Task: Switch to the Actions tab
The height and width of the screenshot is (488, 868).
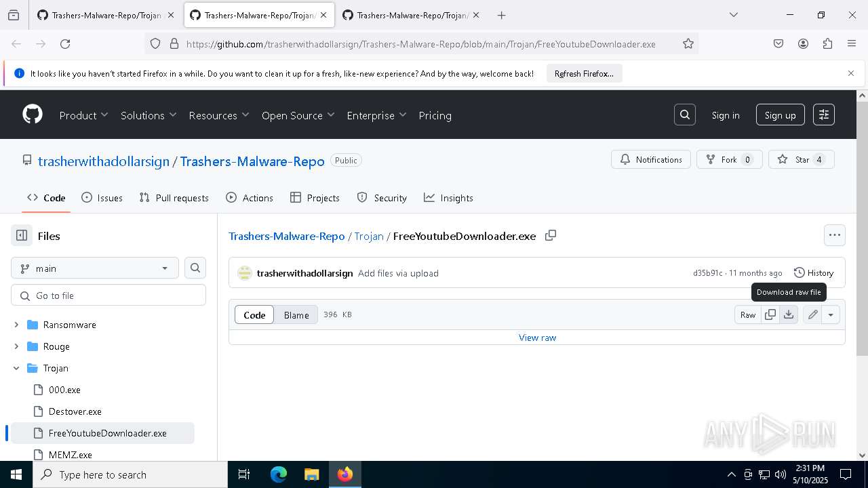Action: click(x=250, y=198)
